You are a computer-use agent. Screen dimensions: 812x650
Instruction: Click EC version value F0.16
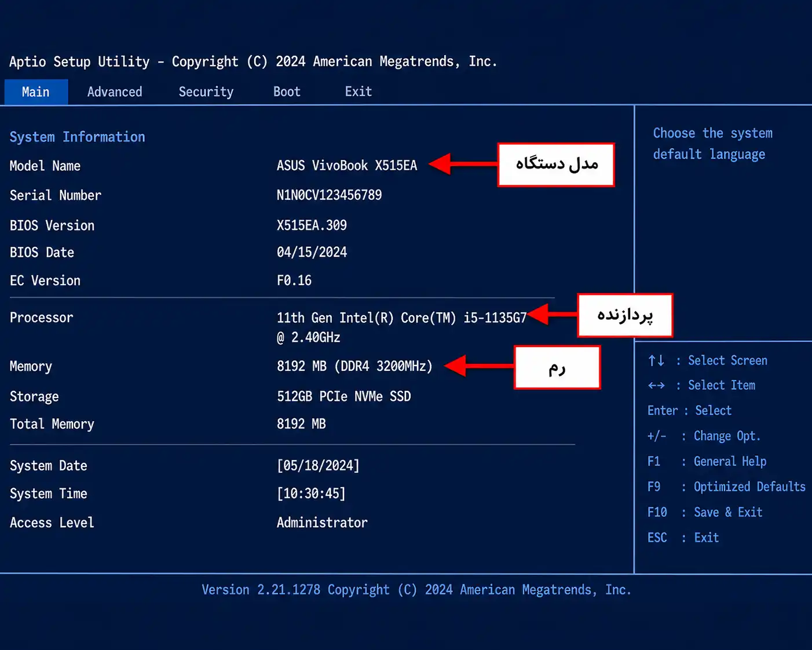294,280
